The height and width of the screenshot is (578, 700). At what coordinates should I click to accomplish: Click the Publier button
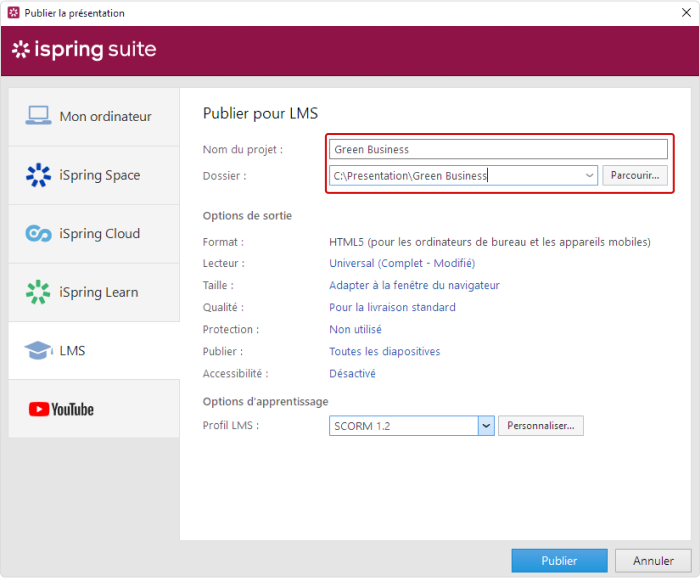559,561
